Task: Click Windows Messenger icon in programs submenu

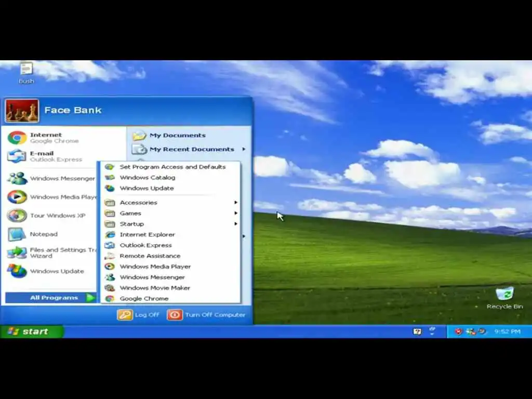Action: [110, 277]
